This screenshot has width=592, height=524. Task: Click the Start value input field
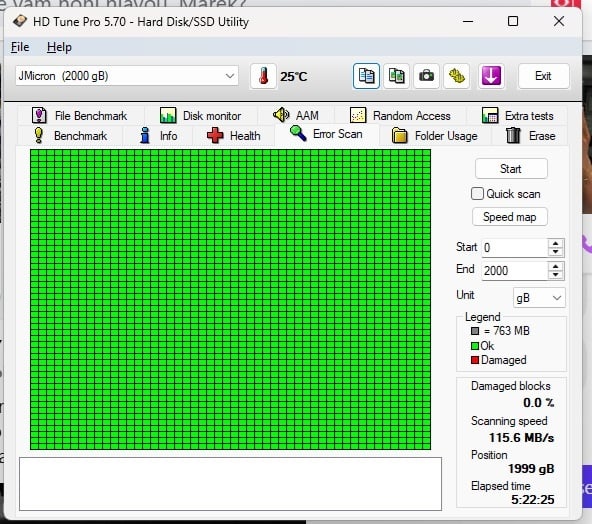pos(515,248)
